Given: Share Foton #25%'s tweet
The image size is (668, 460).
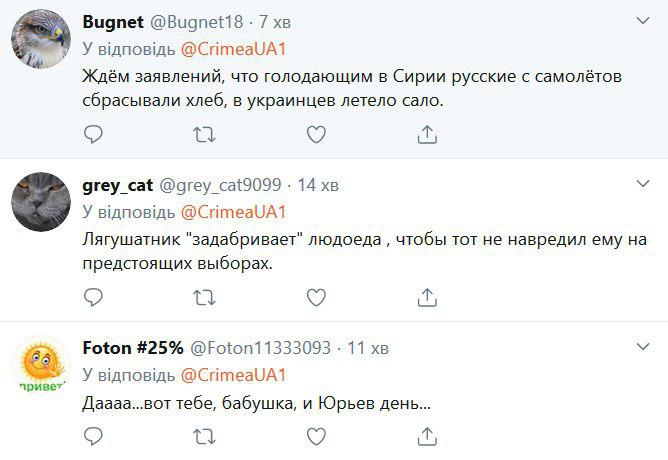Looking at the screenshot, I should pos(427,436).
